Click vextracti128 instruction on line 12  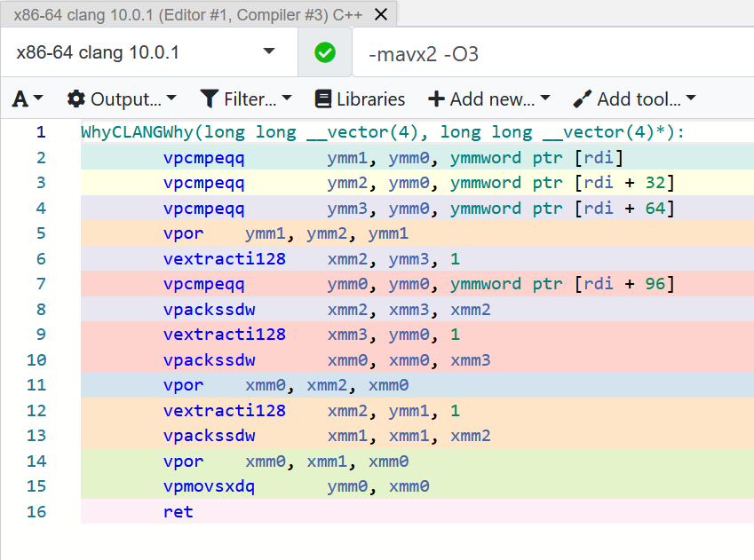225,411
